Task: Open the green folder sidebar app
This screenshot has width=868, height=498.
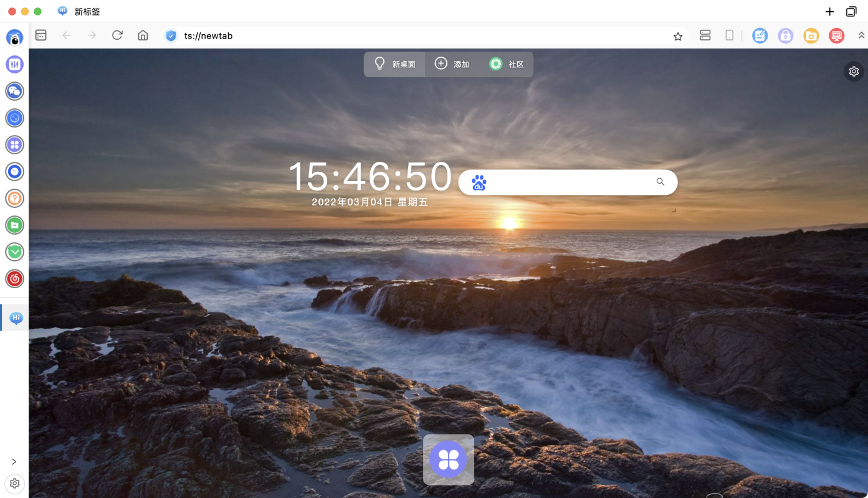Action: click(14, 225)
